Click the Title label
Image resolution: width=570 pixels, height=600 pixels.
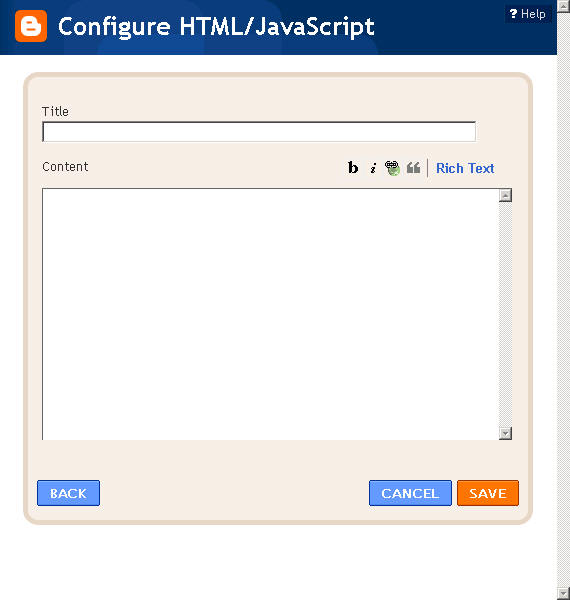click(55, 111)
